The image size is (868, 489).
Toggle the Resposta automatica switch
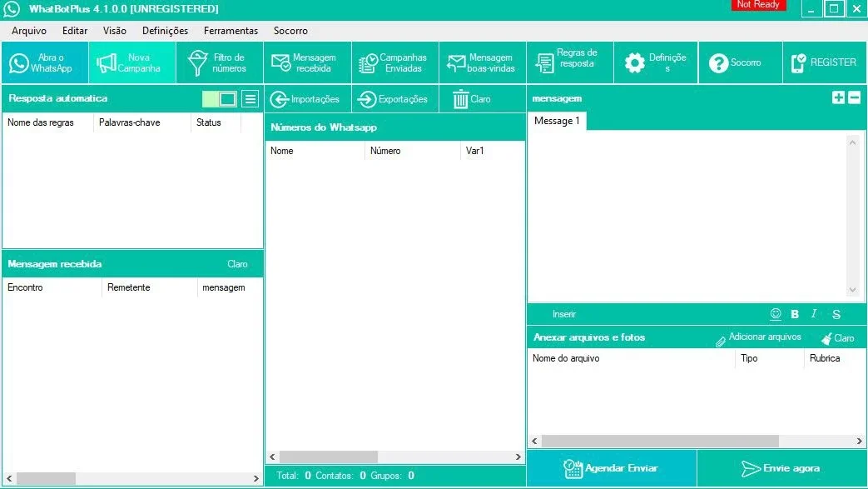pos(220,99)
